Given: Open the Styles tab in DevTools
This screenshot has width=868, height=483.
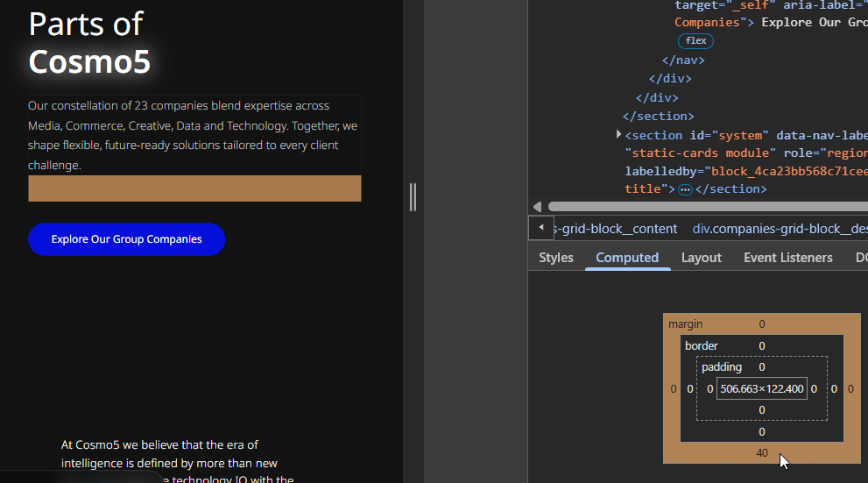Looking at the screenshot, I should coord(556,258).
